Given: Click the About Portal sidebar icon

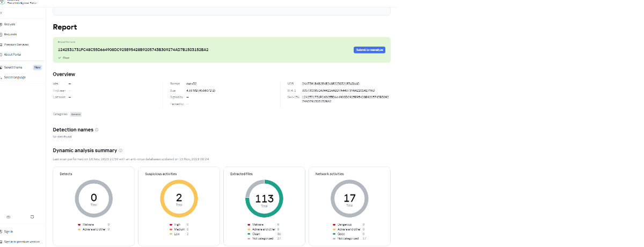Looking at the screenshot, I should [x=1, y=55].
